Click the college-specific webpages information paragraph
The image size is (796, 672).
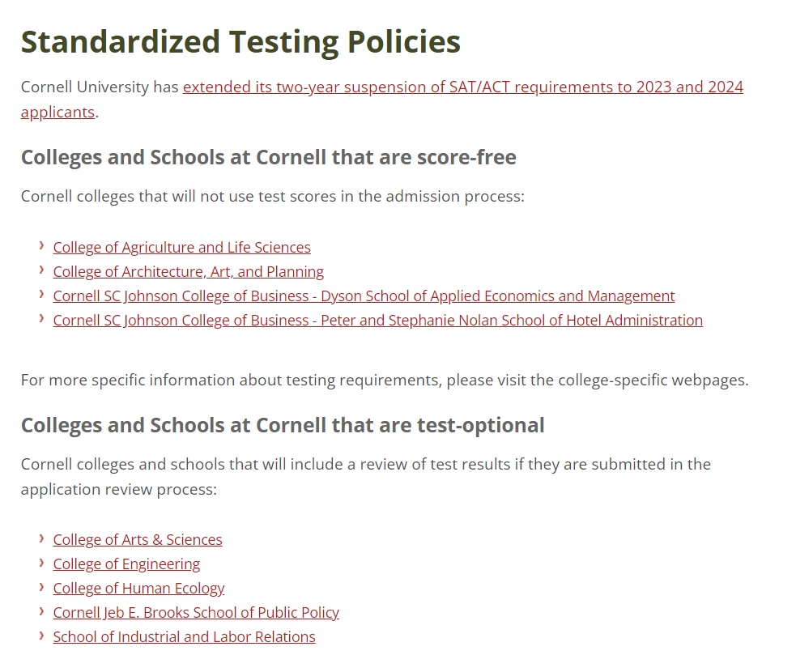point(385,380)
